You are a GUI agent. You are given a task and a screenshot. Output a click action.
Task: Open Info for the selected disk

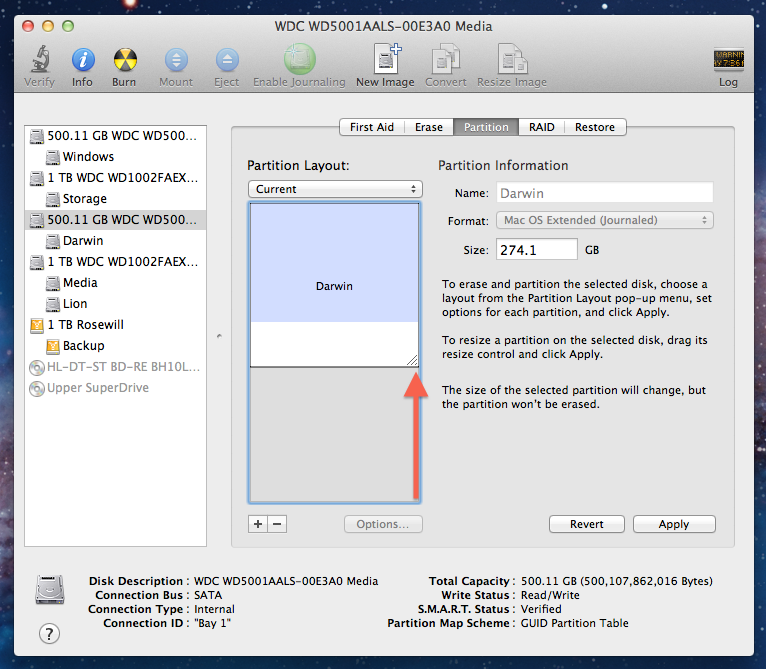[83, 60]
